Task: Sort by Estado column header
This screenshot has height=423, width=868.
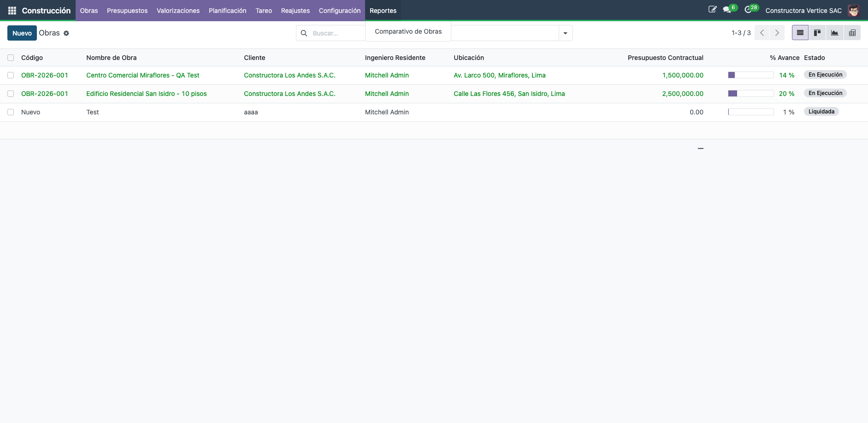Action: tap(815, 58)
